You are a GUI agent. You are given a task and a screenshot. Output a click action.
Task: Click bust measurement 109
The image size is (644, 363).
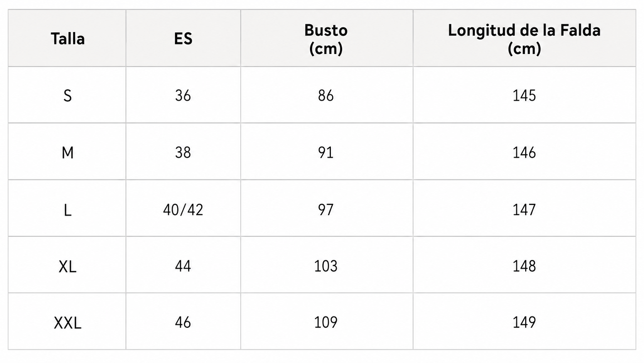click(326, 322)
